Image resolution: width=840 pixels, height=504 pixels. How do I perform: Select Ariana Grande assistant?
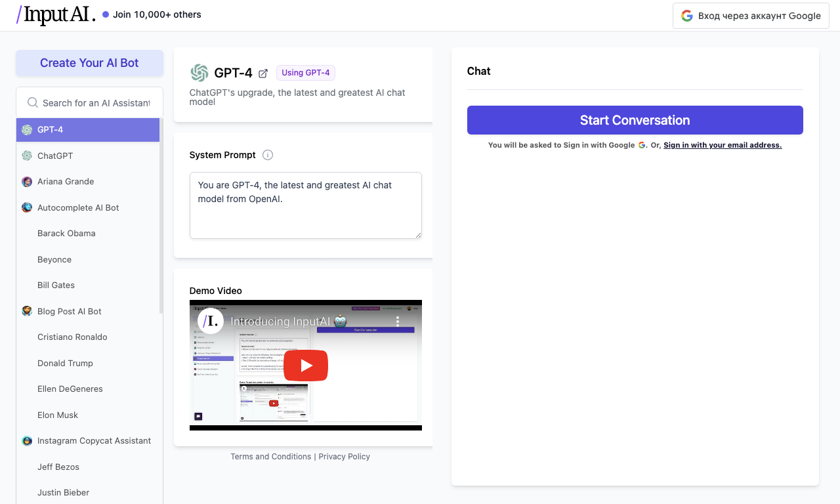88,182
